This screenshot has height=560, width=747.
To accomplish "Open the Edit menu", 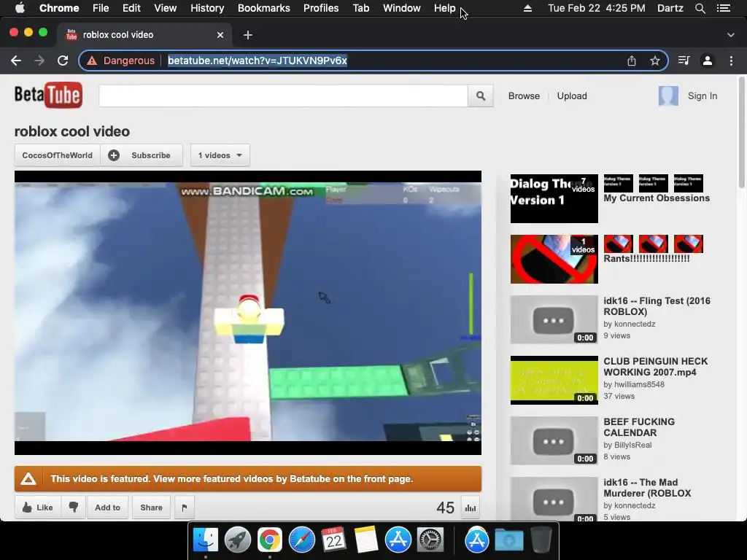I will [x=131, y=8].
